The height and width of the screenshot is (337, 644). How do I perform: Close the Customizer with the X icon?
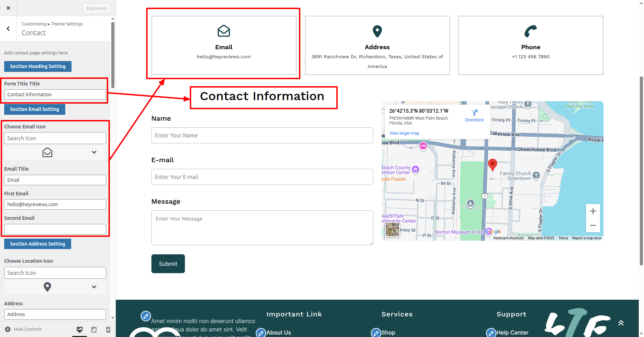(x=8, y=8)
